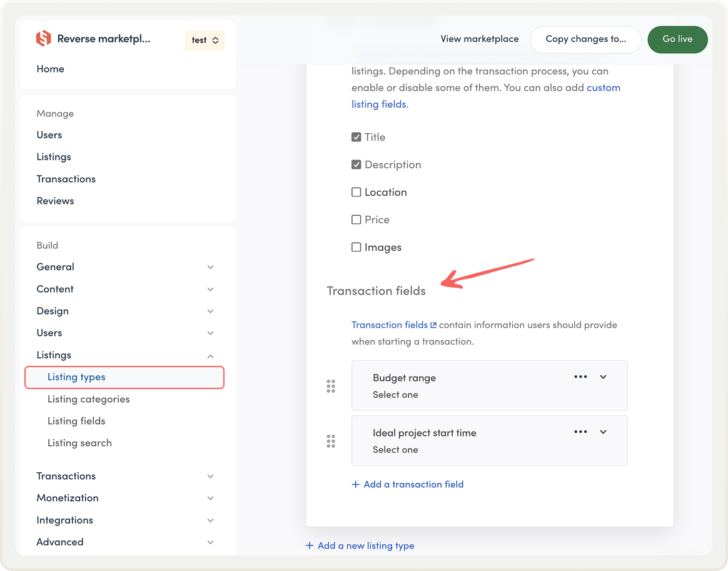Select Listing categories in the sidebar
The height and width of the screenshot is (571, 728).
pos(89,399)
